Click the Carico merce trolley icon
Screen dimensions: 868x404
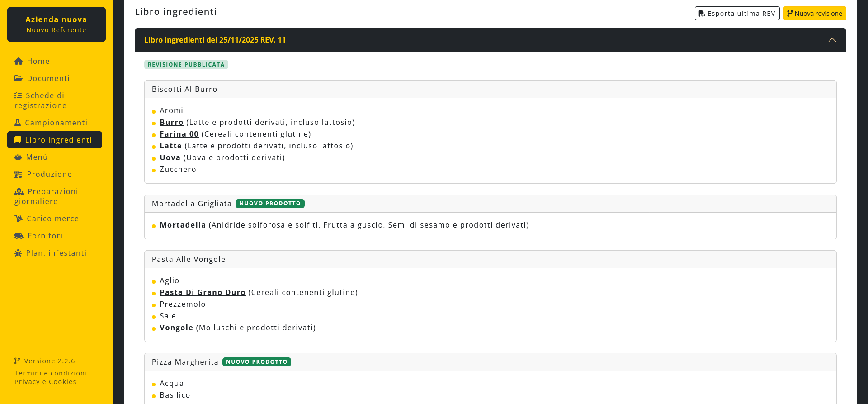(19, 219)
